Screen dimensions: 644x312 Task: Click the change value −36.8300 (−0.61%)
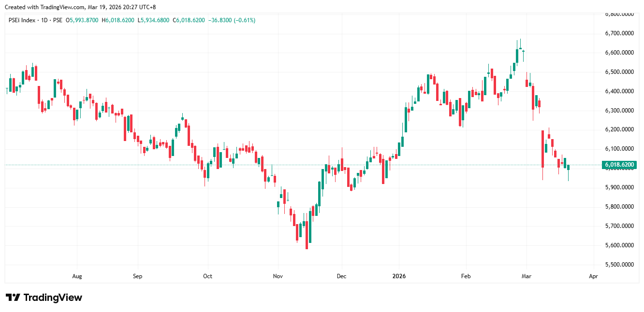tap(233, 20)
